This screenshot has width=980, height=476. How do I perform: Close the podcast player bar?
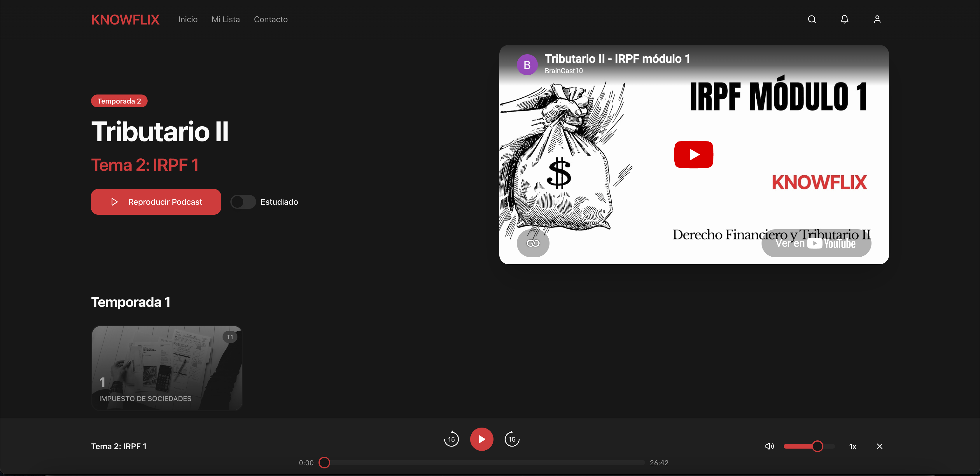pyautogui.click(x=880, y=446)
